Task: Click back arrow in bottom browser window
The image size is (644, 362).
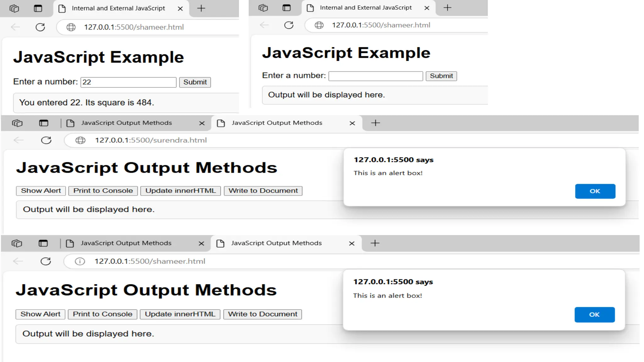Action: click(18, 261)
